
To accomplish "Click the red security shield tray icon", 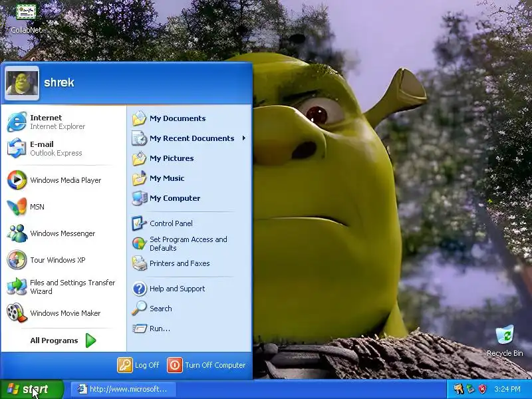I will click(482, 389).
